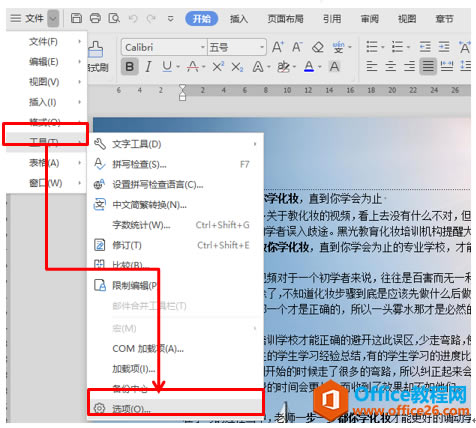Image resolution: width=476 pixels, height=428 pixels.
Task: Click the numbered list icon
Action: point(397,47)
